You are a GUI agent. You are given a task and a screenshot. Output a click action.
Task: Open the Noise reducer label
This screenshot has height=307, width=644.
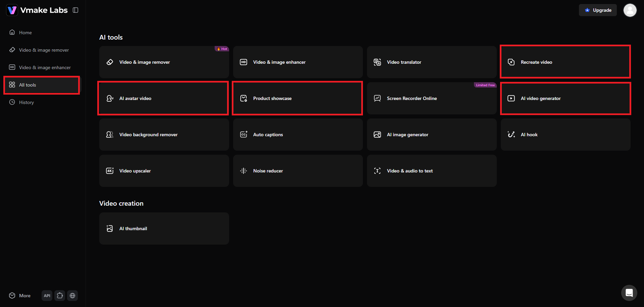point(268,171)
